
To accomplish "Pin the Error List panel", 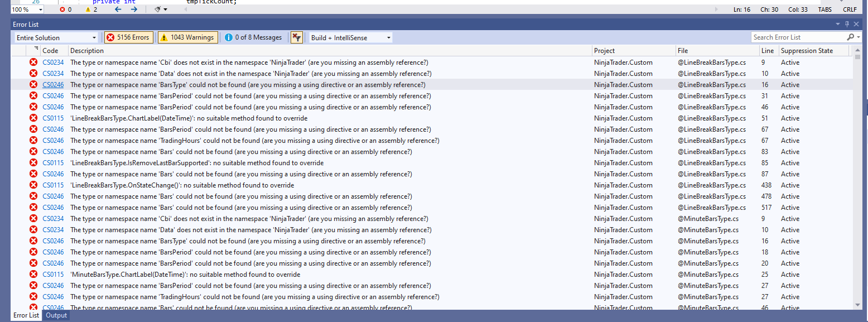I will (x=847, y=24).
